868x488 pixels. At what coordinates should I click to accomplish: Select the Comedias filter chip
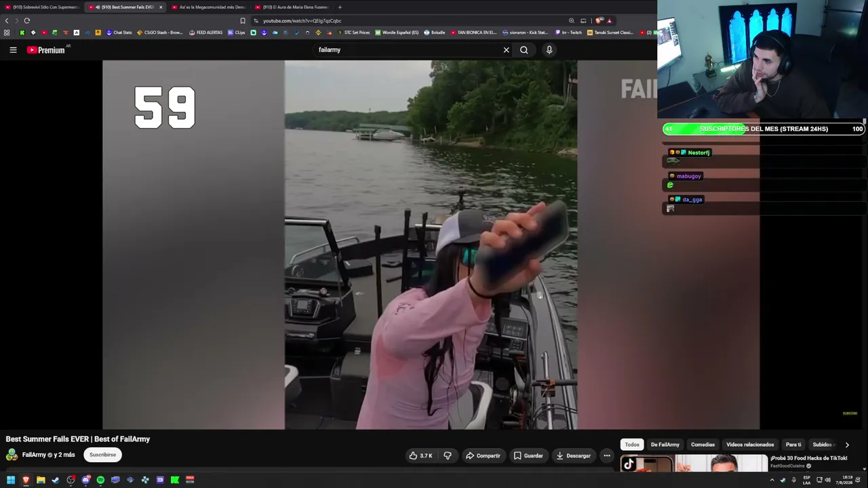coord(703,445)
